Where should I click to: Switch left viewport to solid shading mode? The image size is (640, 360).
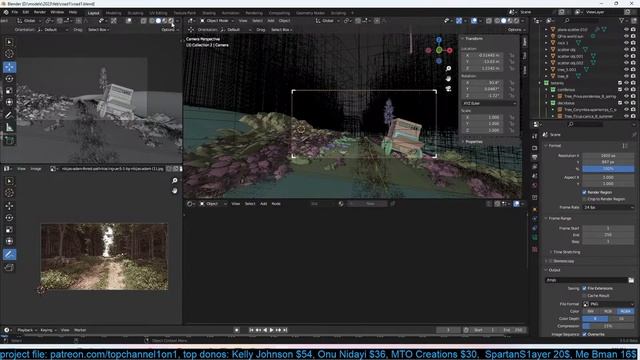click(158, 20)
